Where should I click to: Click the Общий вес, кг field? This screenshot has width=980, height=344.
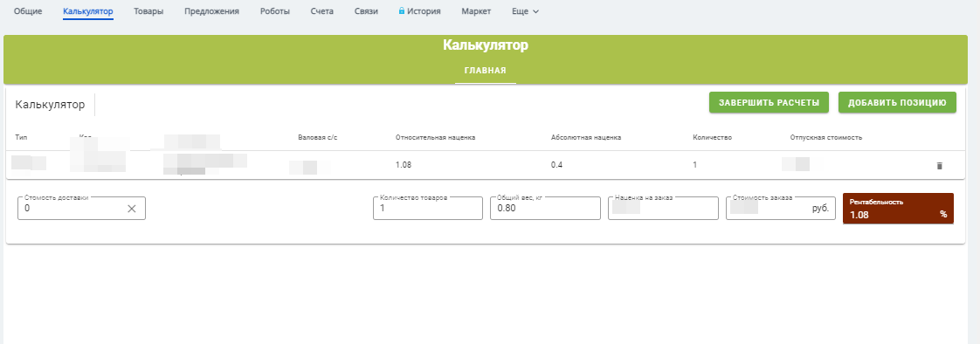coord(546,209)
